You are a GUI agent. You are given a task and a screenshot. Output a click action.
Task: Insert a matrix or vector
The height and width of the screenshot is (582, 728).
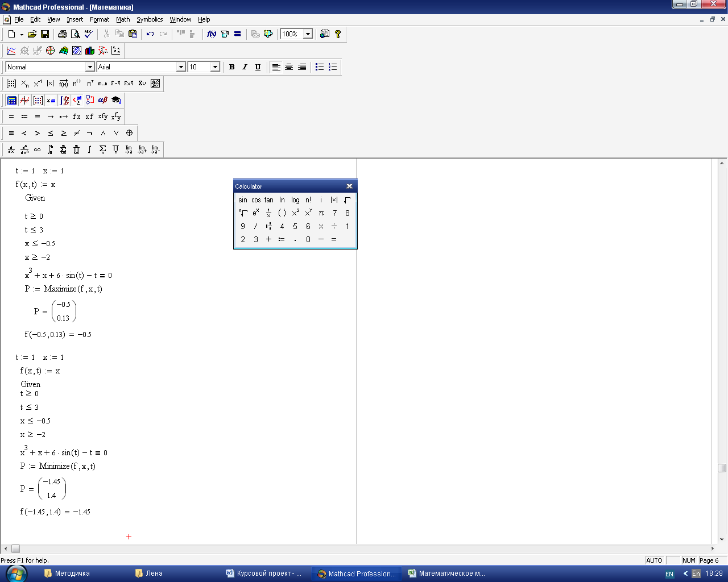pos(11,84)
